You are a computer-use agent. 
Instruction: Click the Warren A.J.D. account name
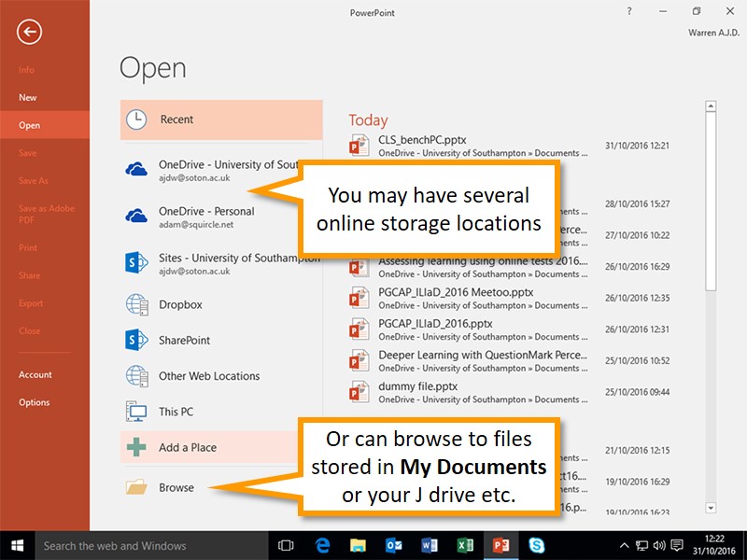(713, 33)
